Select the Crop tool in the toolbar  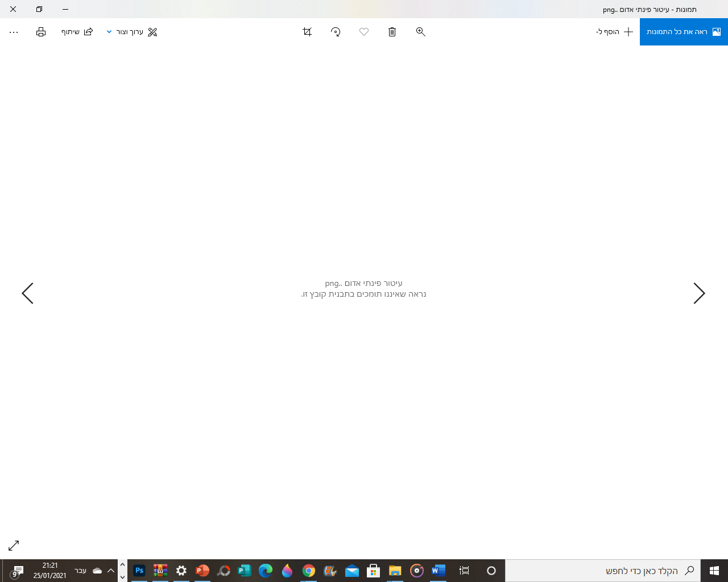pos(307,32)
